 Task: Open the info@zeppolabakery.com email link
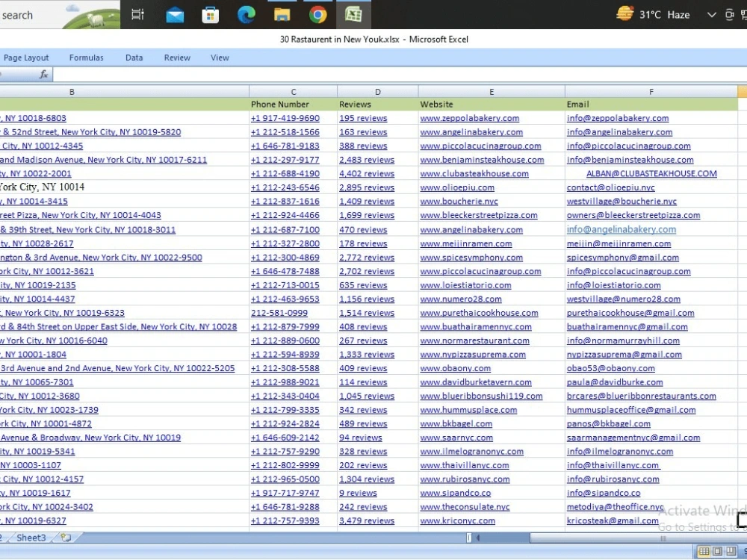tap(618, 118)
